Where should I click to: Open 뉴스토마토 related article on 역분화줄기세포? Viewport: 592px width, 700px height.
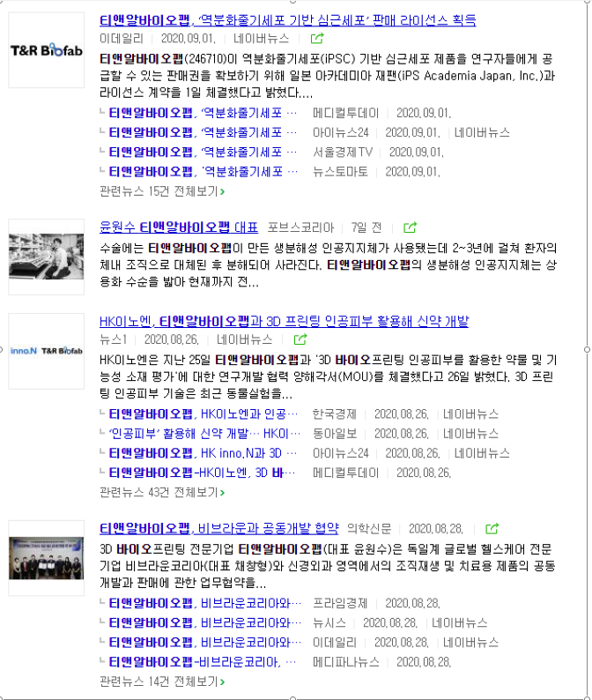click(x=203, y=172)
